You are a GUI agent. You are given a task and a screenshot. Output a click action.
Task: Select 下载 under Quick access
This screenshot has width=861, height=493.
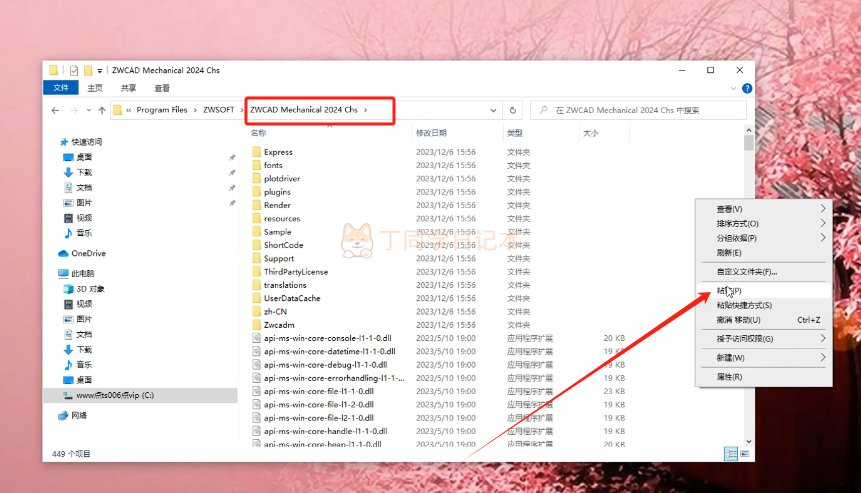78,172
